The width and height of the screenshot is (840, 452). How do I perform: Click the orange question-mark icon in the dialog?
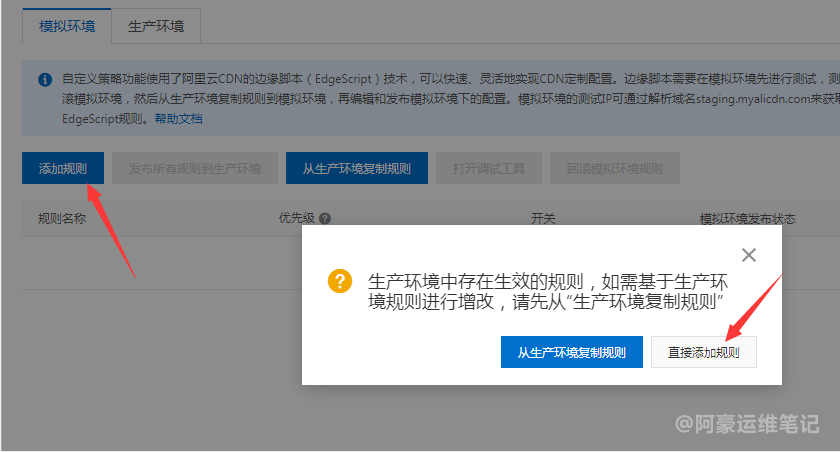coord(340,281)
